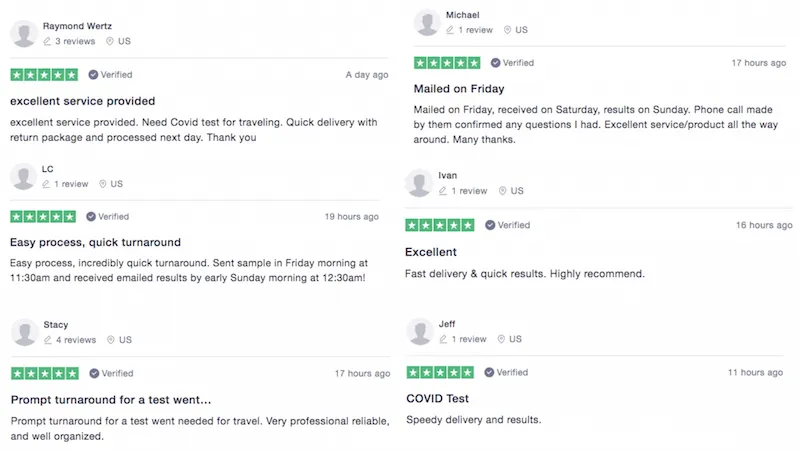
Task: Click Ivan's user avatar
Action: point(419,183)
